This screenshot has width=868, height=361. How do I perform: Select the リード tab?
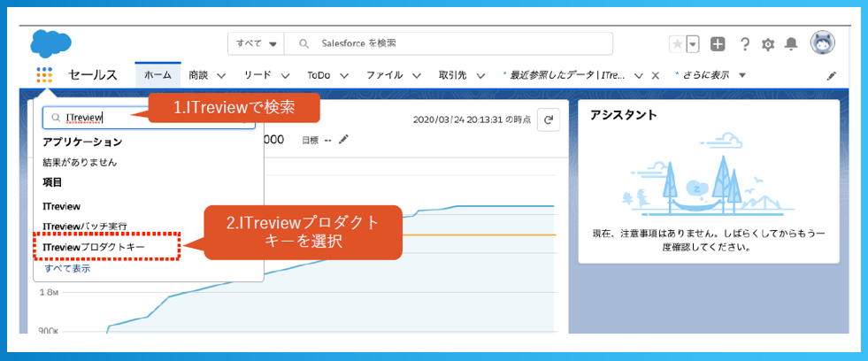point(258,75)
